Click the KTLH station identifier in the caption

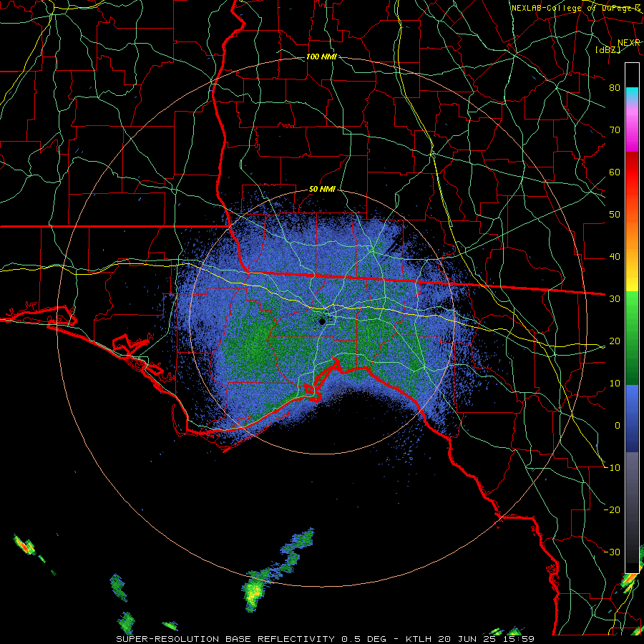(421, 639)
